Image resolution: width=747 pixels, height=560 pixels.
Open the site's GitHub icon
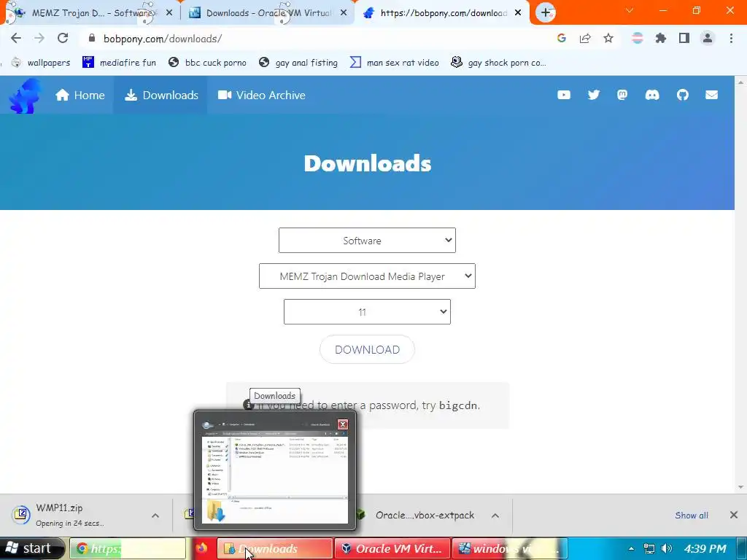pyautogui.click(x=683, y=95)
